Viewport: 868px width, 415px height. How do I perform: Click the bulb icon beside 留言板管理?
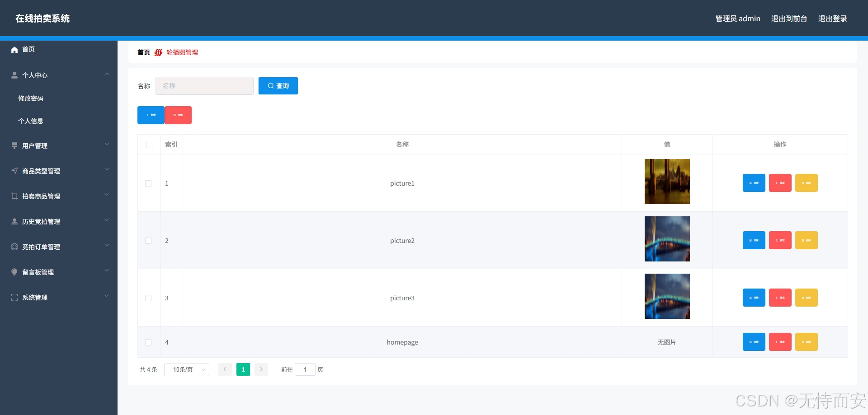14,272
